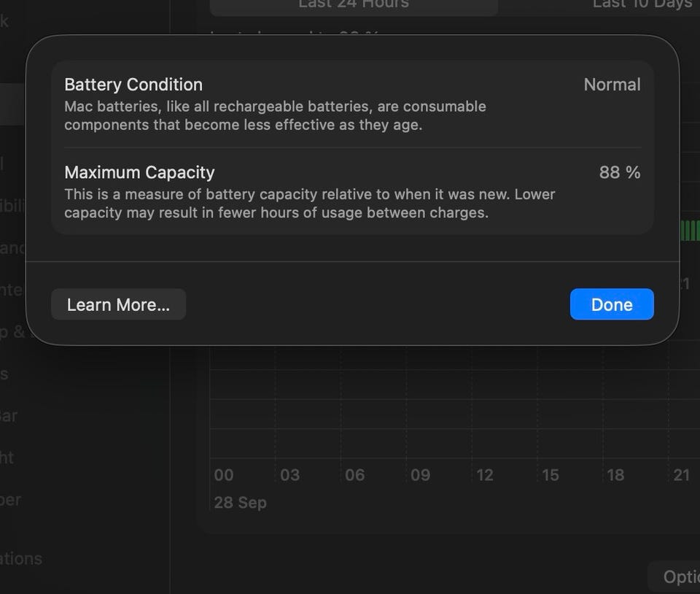Click the "Mac batteries, like all rechargeable" description
Image resolution: width=700 pixels, height=594 pixels.
(x=275, y=116)
